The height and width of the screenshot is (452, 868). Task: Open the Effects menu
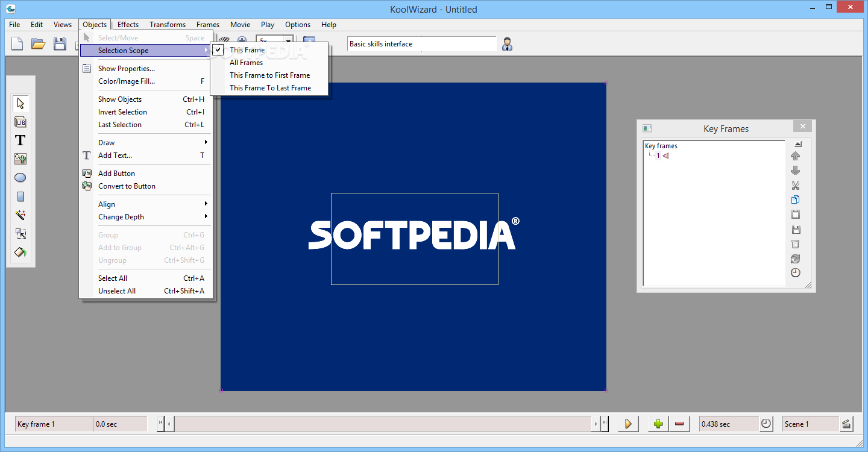point(128,25)
